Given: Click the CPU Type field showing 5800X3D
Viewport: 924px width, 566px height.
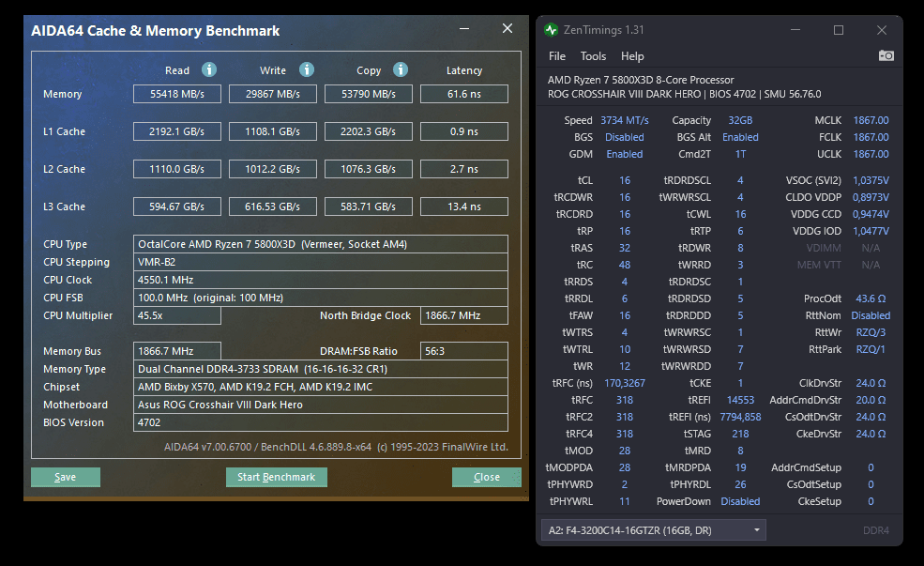Looking at the screenshot, I should 321,244.
